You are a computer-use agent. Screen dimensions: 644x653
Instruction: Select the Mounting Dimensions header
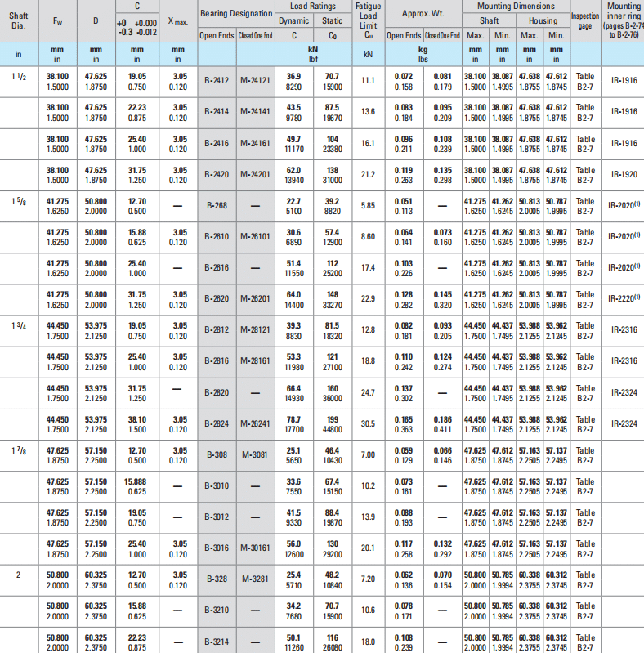click(516, 6)
